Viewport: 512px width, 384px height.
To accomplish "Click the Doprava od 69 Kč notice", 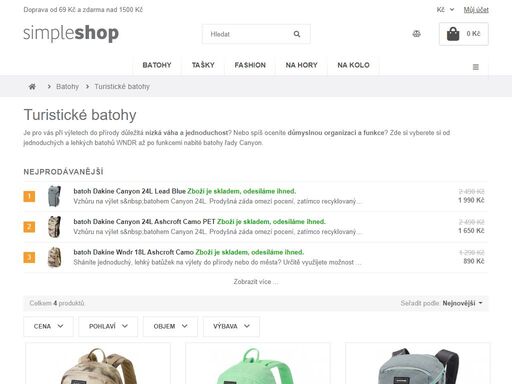I will pyautogui.click(x=83, y=10).
